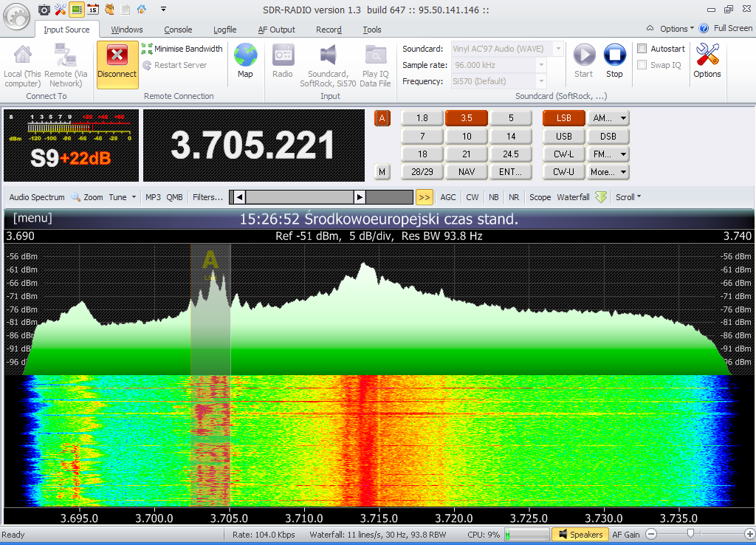Select the 14 MHz band button
This screenshot has height=545, width=756.
click(x=511, y=137)
